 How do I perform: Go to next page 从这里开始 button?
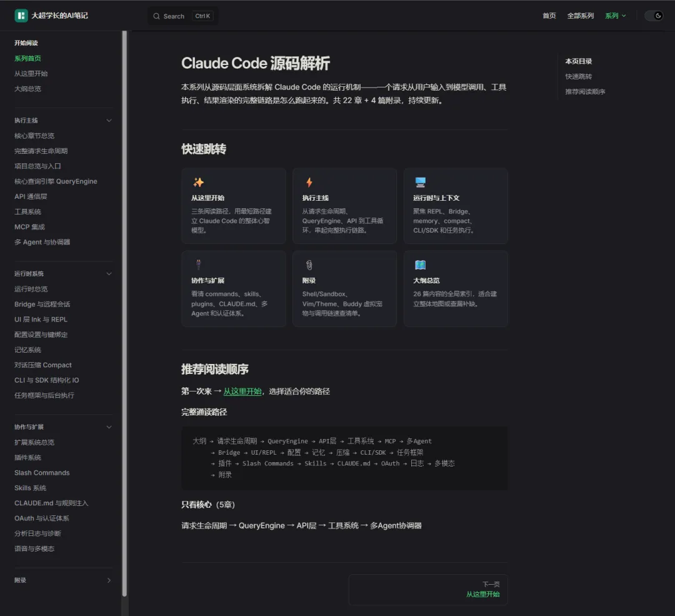(x=428, y=590)
